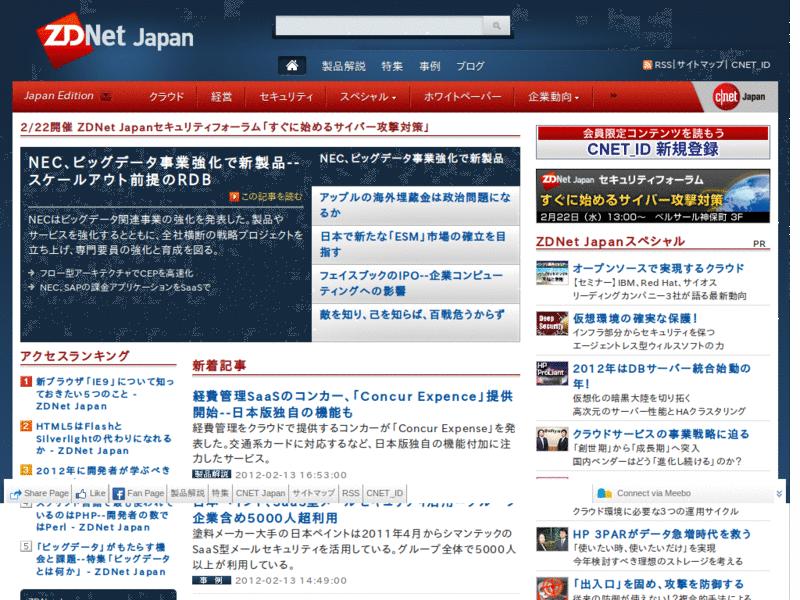The height and width of the screenshot is (600, 800).
Task: Open ranking item 1 about IE9
Action: click(105, 394)
